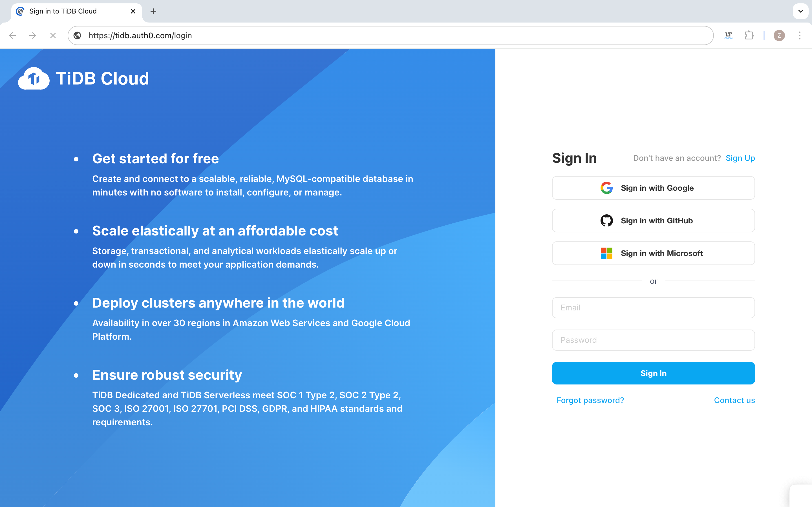This screenshot has height=507, width=812.
Task: Click the Sign in with GitHub button
Action: [x=654, y=221]
